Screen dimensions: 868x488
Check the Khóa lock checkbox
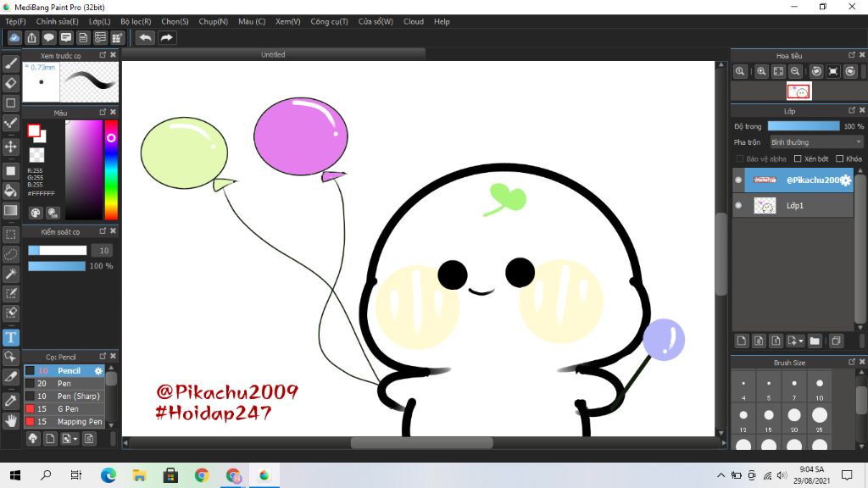pyautogui.click(x=839, y=158)
